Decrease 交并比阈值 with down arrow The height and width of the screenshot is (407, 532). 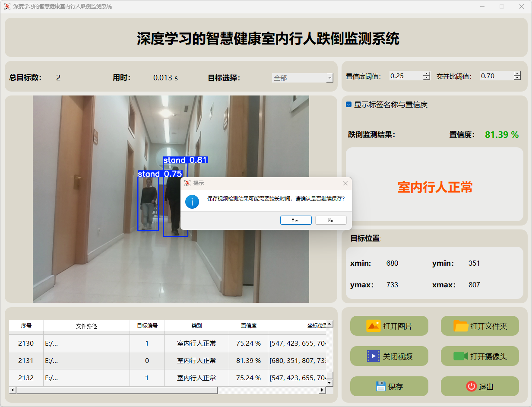(x=517, y=78)
